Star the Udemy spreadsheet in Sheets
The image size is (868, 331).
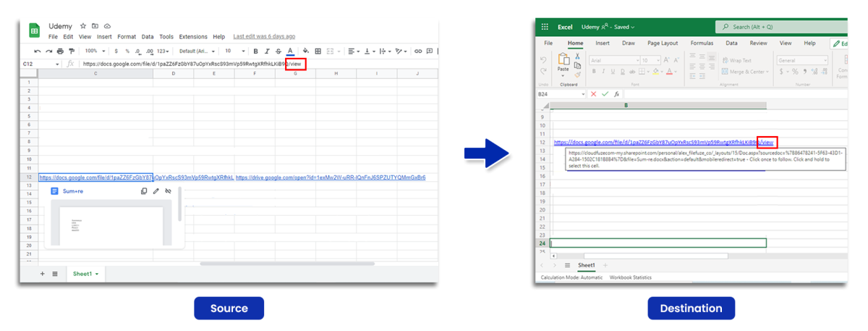pos(84,25)
